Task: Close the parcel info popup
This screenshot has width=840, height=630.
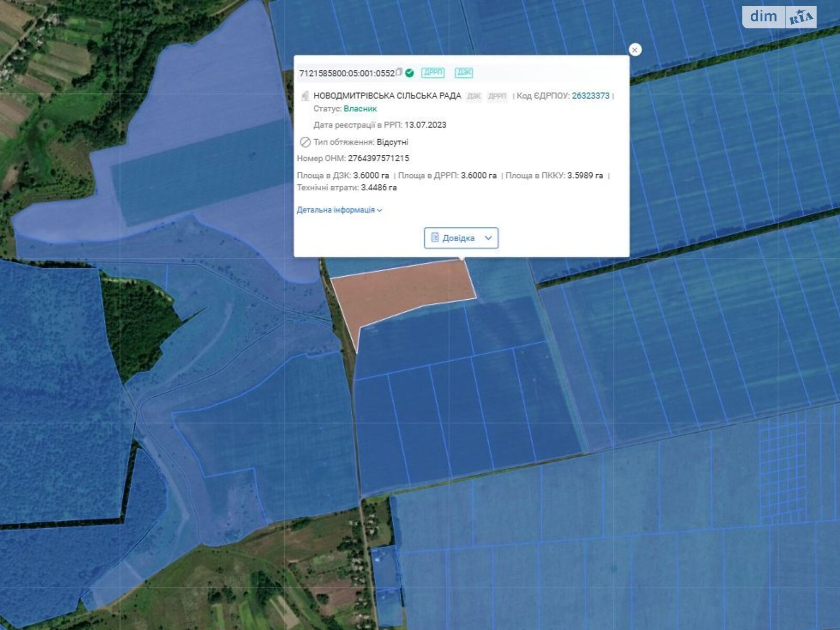Action: (635, 50)
